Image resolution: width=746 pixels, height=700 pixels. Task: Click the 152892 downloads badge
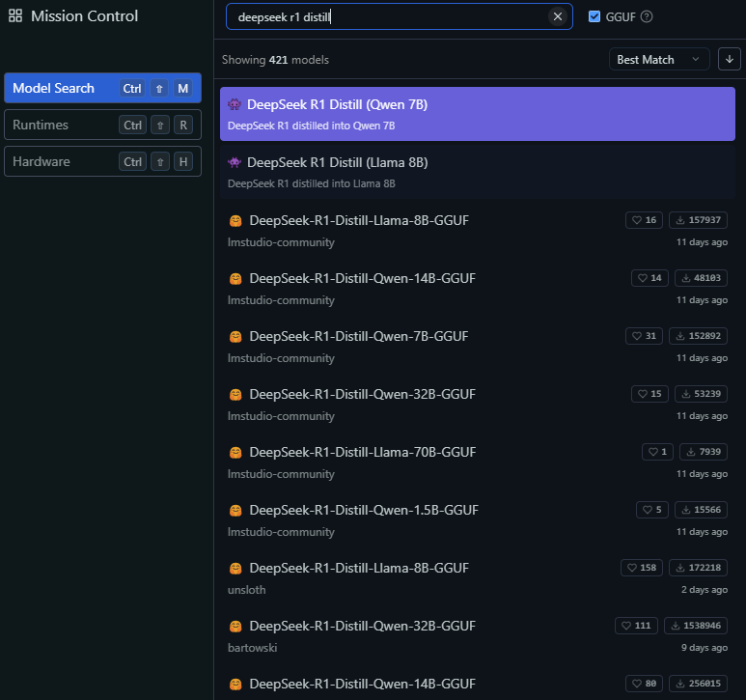(698, 336)
